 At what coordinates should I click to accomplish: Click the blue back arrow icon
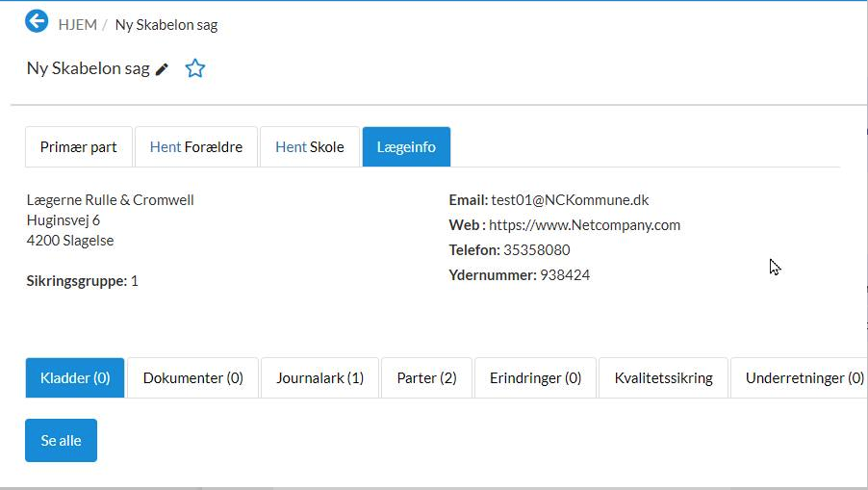[37, 21]
